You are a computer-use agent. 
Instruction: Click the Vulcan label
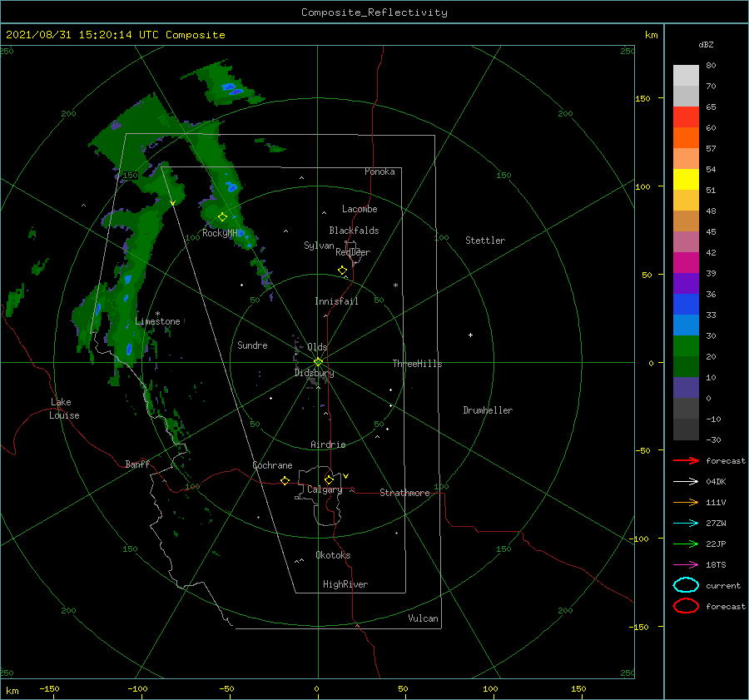coord(424,618)
